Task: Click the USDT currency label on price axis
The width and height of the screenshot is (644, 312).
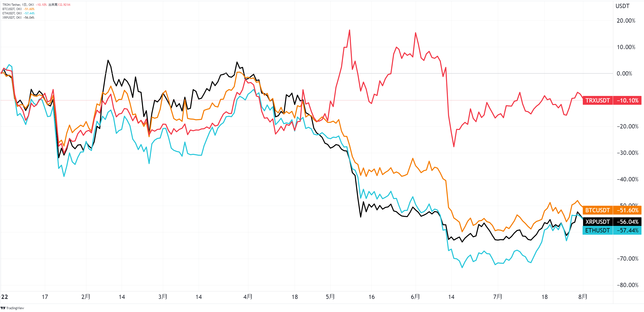Action: point(622,6)
